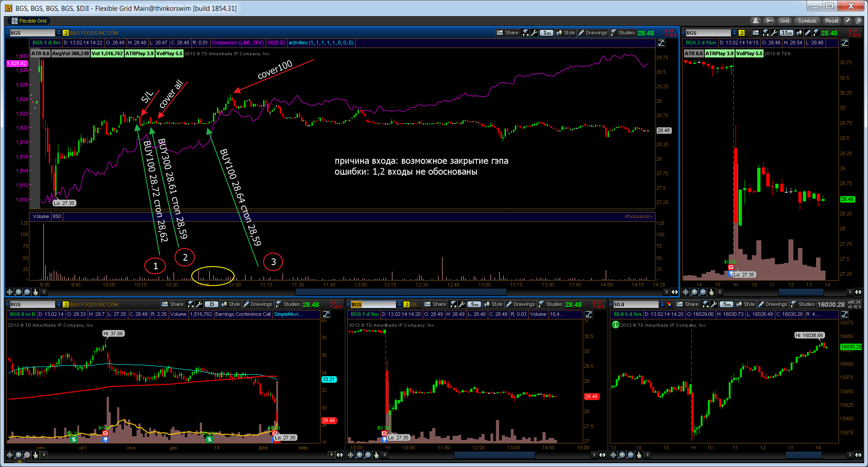868x467 pixels.
Task: Open Drawings menu in daily BGS chart
Action: 258,304
